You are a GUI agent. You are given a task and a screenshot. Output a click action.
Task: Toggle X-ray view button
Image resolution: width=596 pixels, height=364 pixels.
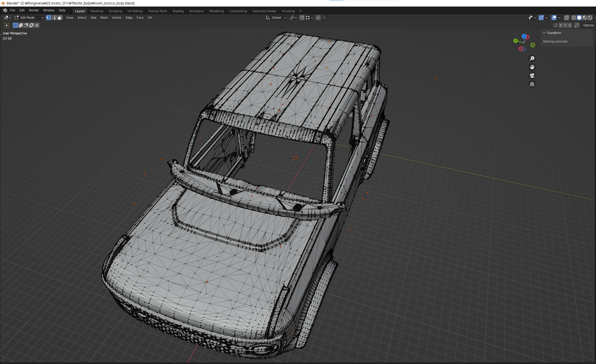tap(566, 18)
